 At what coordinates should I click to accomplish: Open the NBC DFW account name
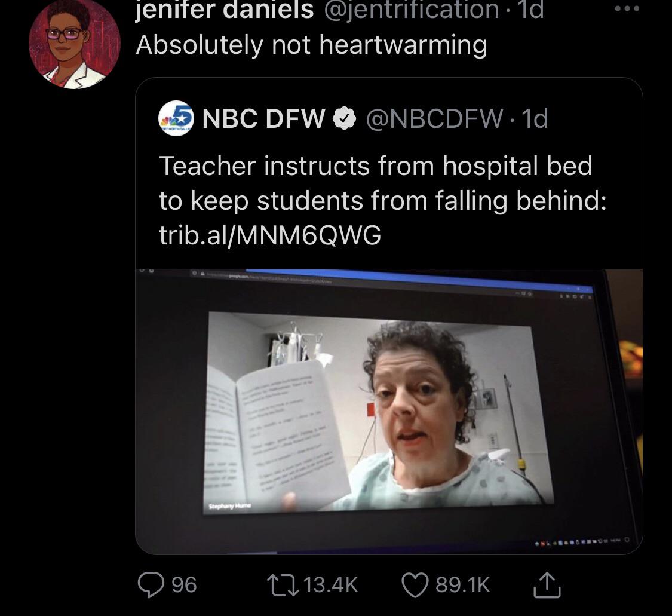263,119
